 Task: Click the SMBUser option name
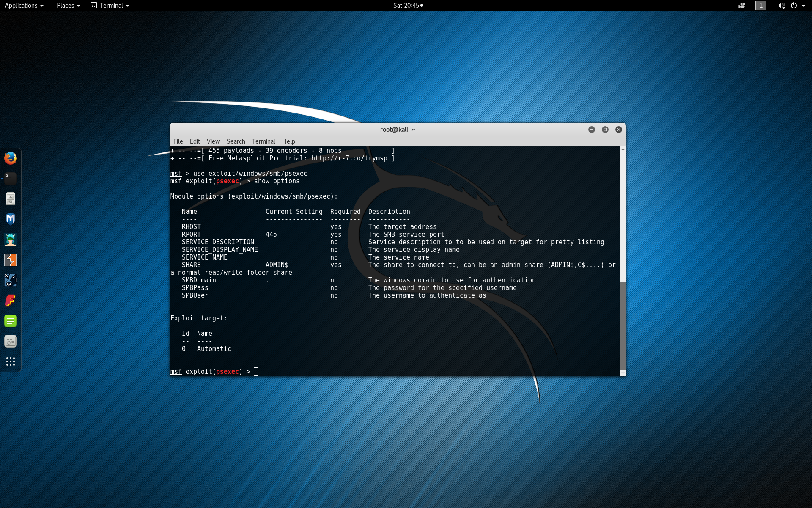click(x=195, y=295)
